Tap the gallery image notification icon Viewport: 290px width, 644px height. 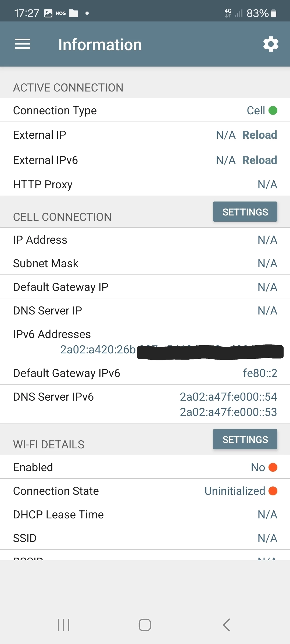coord(48,13)
